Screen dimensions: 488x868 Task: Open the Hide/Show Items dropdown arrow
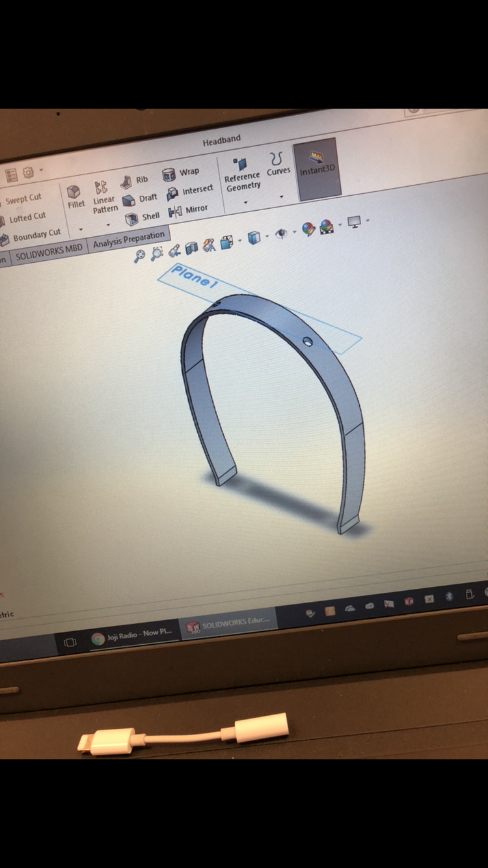[x=294, y=231]
